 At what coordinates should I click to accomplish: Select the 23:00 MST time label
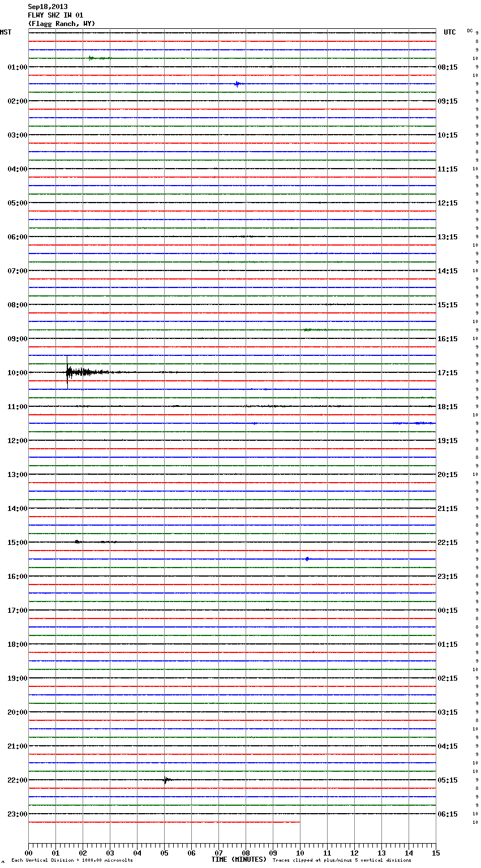tap(17, 814)
